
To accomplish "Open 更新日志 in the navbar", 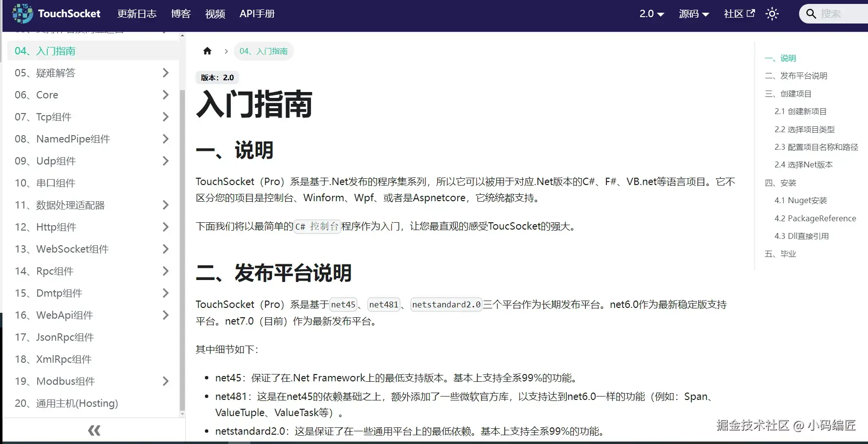I will pos(137,14).
